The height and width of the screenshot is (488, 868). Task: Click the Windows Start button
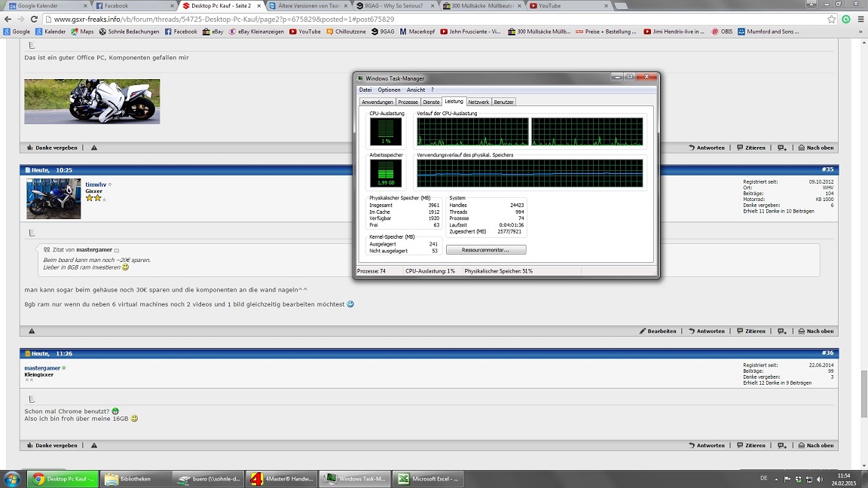click(x=12, y=479)
